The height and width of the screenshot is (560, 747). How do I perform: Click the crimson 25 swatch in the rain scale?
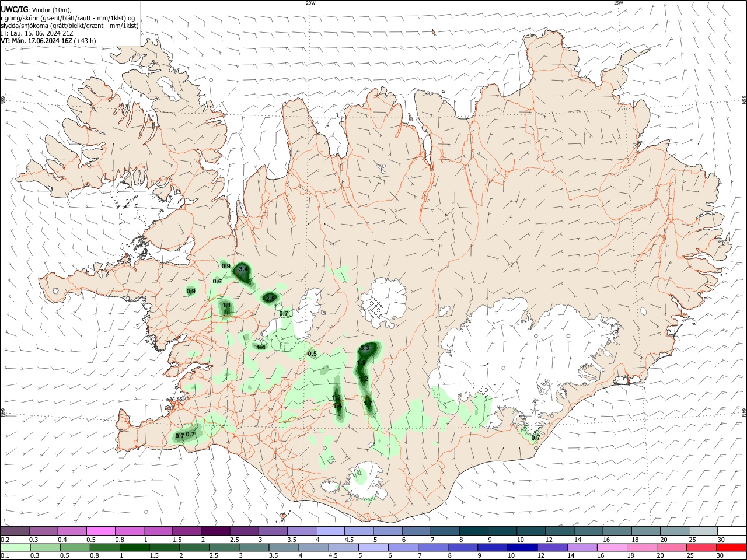pyautogui.click(x=703, y=547)
